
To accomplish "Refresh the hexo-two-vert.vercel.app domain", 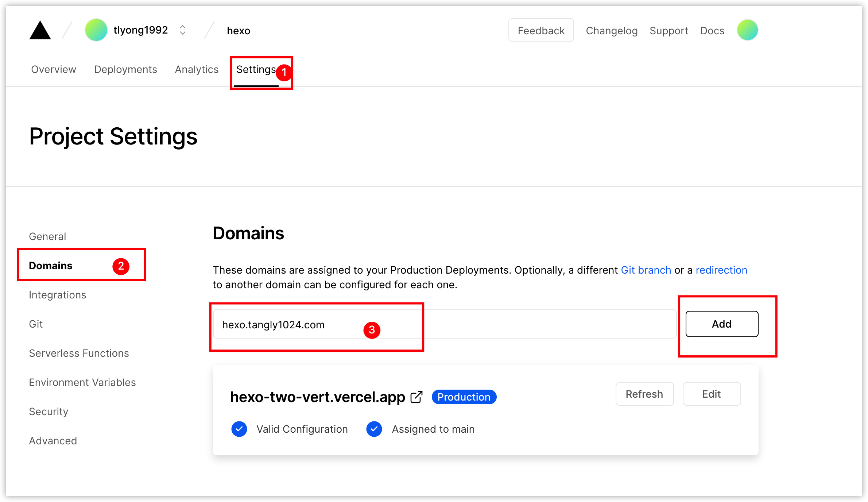I will 644,394.
